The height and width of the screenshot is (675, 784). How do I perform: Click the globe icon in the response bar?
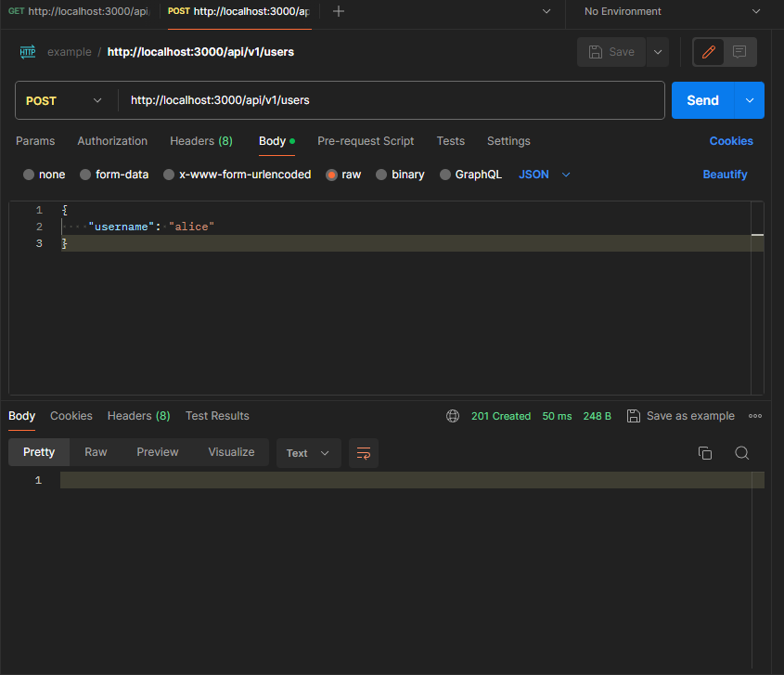453,416
